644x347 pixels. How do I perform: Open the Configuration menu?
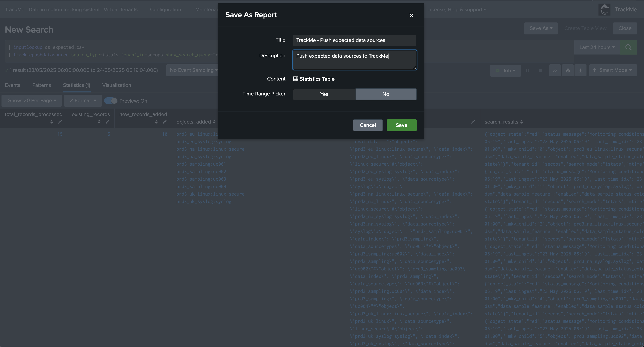(x=165, y=10)
